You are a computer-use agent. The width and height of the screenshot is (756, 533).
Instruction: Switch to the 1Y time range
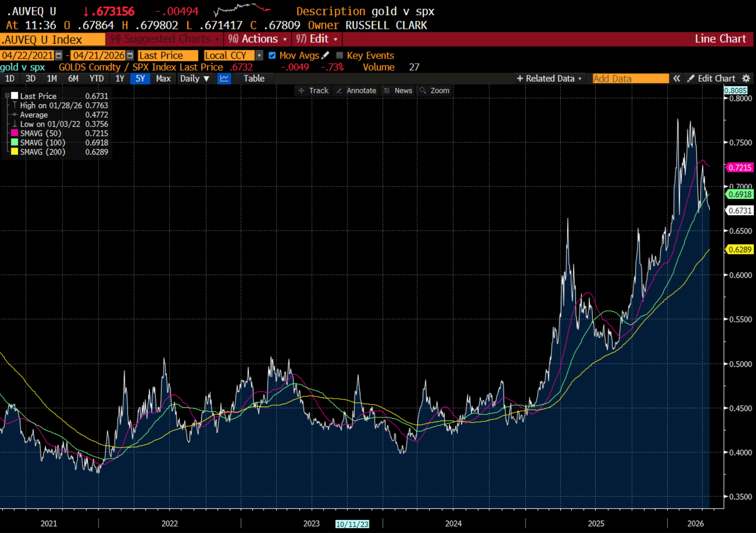[x=120, y=79]
